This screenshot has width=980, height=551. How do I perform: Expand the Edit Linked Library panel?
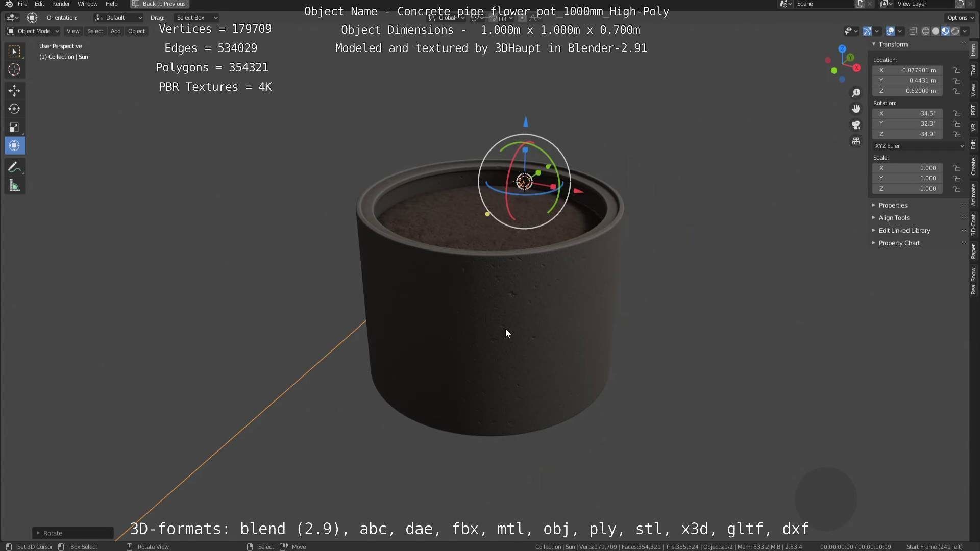coord(904,231)
